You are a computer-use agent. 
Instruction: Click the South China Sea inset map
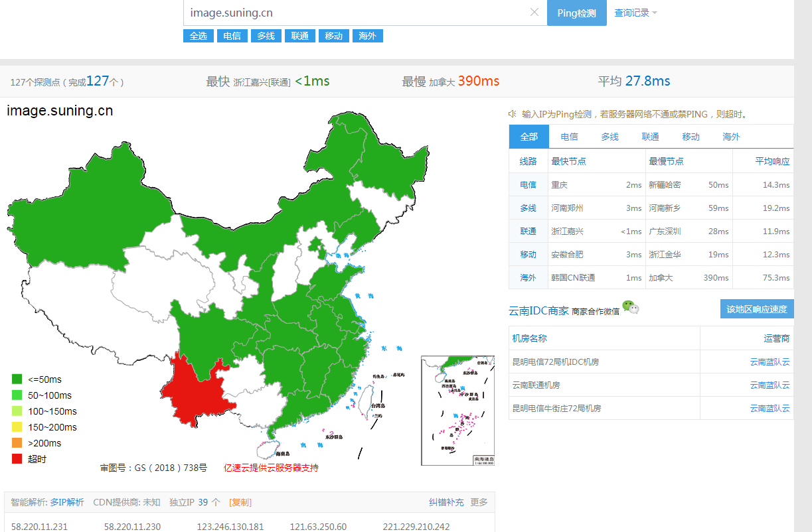pyautogui.click(x=457, y=411)
